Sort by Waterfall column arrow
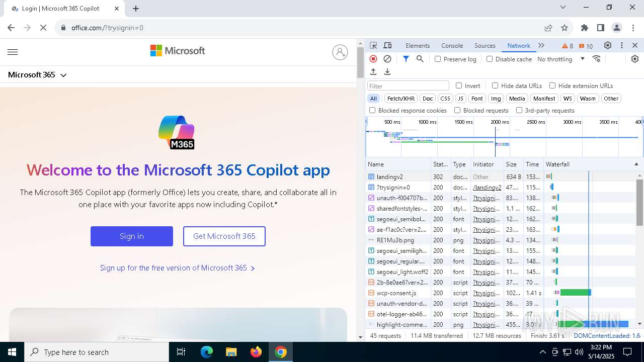Viewport: 644px width, 362px height. pyautogui.click(x=636, y=164)
